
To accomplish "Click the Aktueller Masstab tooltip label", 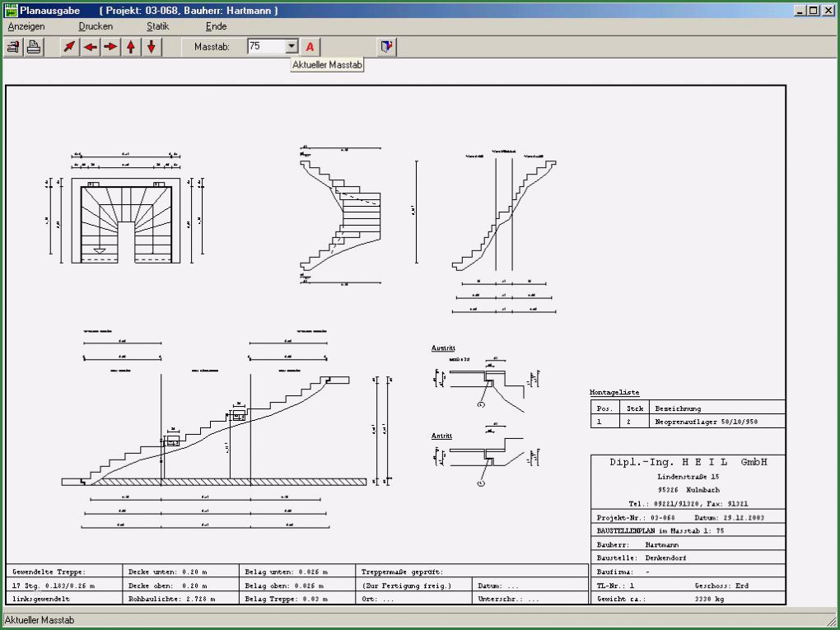I will [x=328, y=63].
